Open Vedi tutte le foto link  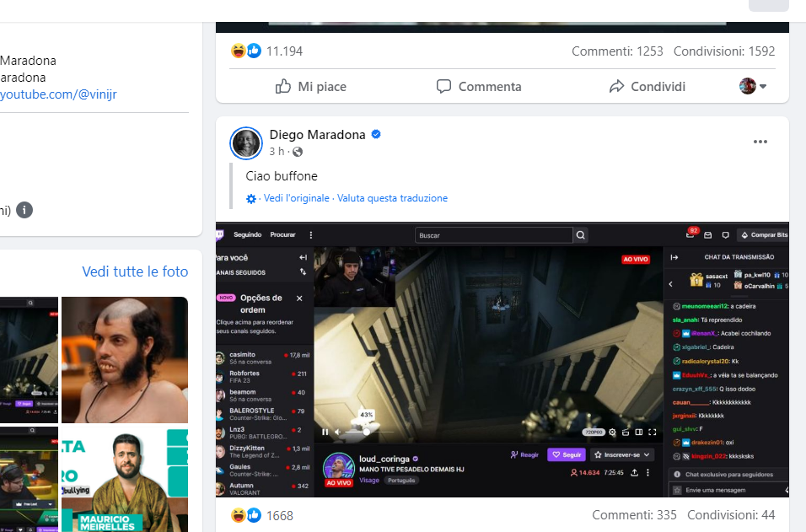point(135,271)
